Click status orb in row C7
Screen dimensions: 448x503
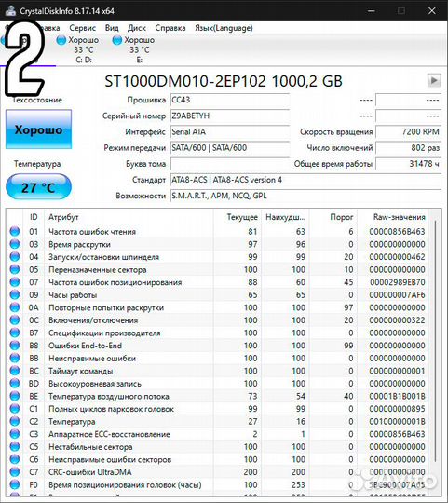coord(14,472)
